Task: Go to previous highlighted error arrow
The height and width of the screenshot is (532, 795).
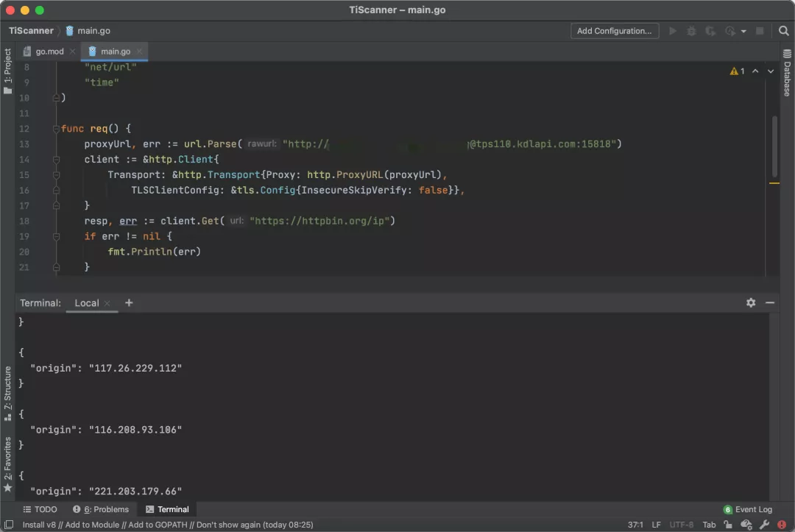Action: coord(755,71)
